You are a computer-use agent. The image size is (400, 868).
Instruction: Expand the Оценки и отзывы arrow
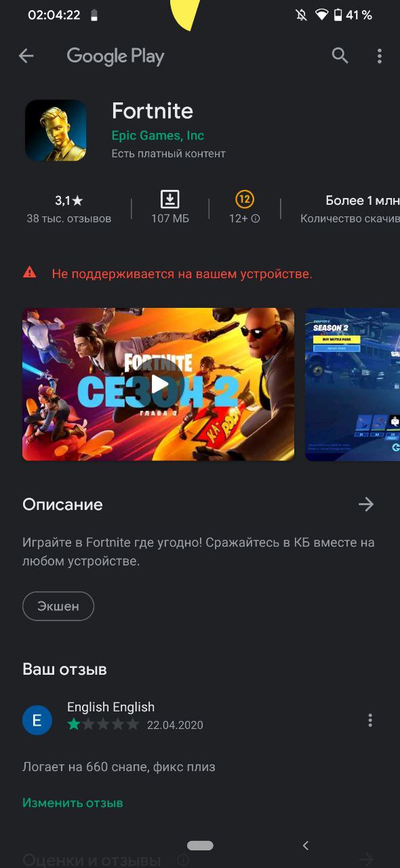click(366, 859)
